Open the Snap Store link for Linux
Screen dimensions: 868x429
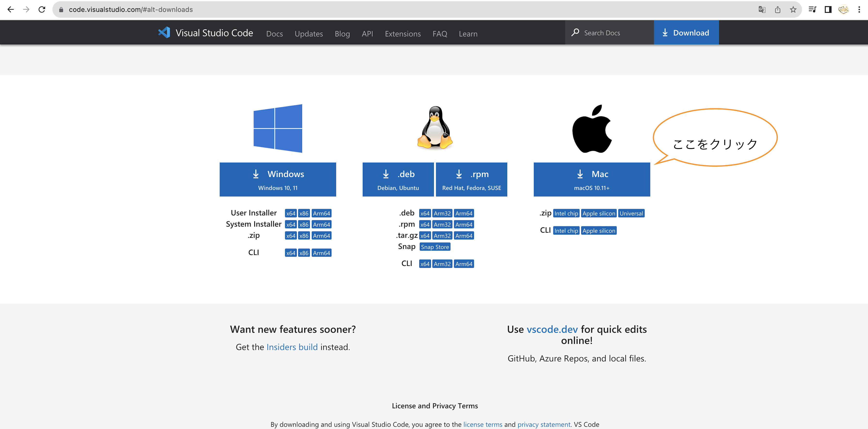click(x=435, y=247)
